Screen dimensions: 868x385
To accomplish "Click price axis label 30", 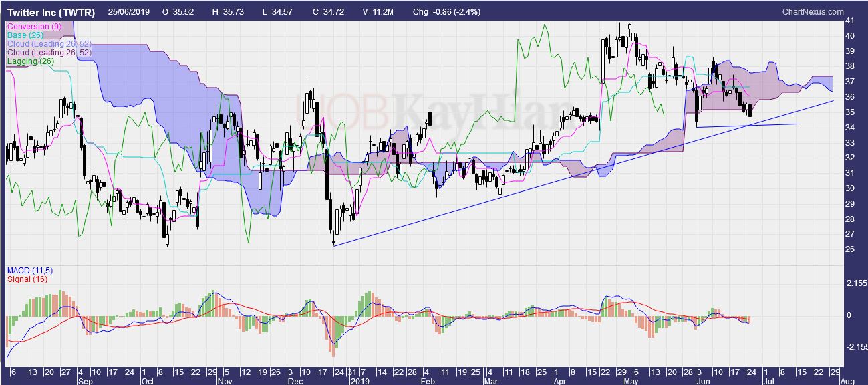I will 851,188.
